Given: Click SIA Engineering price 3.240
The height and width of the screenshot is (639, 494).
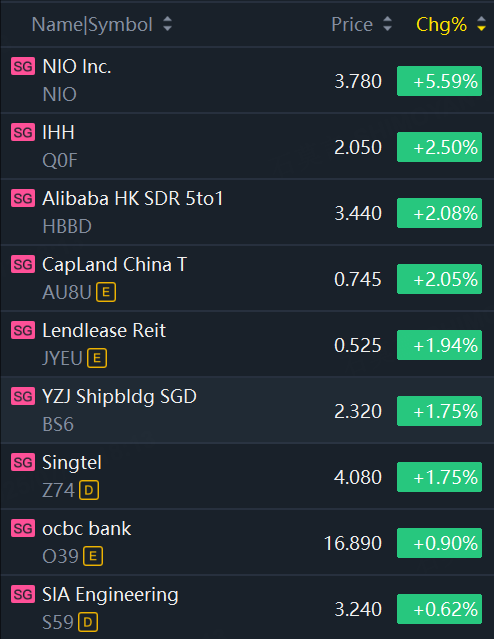Looking at the screenshot, I should click(x=358, y=609).
